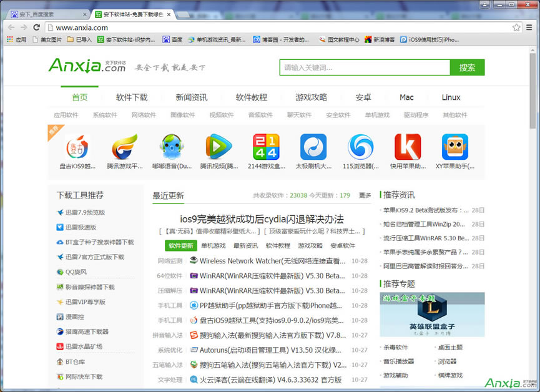This screenshot has width=540, height=392.
Task: Select the 软件更新 tab above the list
Action: tap(180, 245)
